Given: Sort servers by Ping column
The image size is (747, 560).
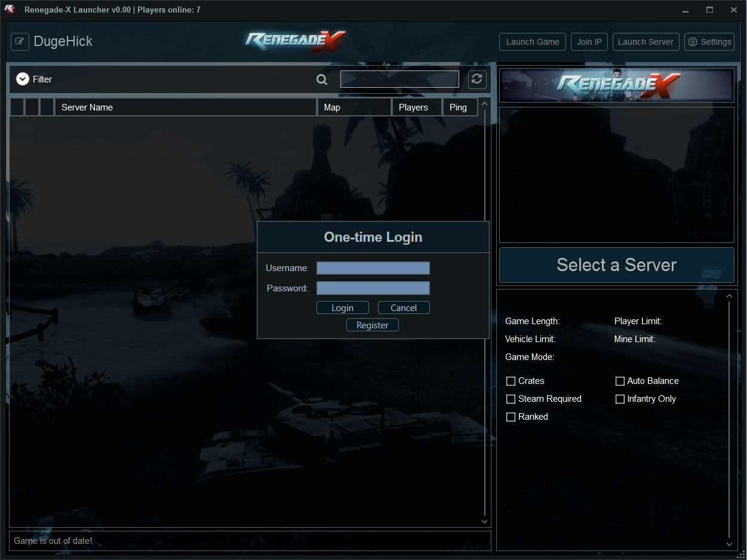Looking at the screenshot, I should point(460,107).
